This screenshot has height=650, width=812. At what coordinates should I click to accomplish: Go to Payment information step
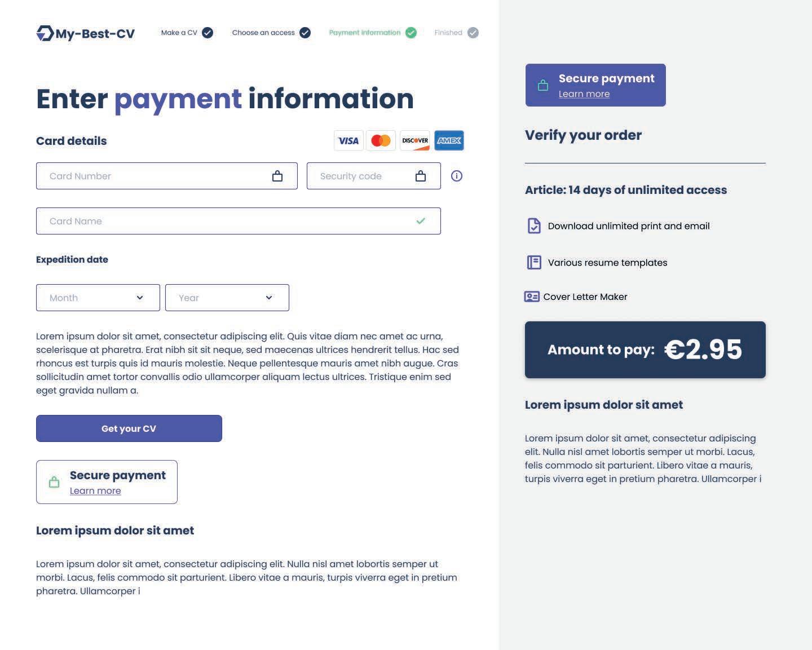click(364, 33)
